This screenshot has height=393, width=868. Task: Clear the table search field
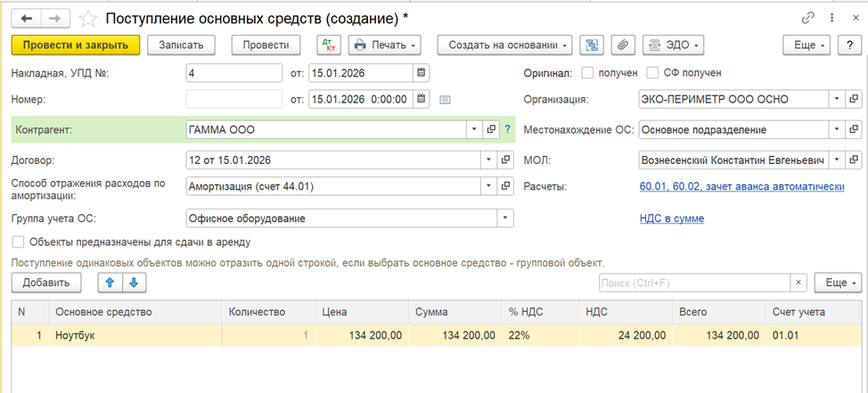click(798, 282)
